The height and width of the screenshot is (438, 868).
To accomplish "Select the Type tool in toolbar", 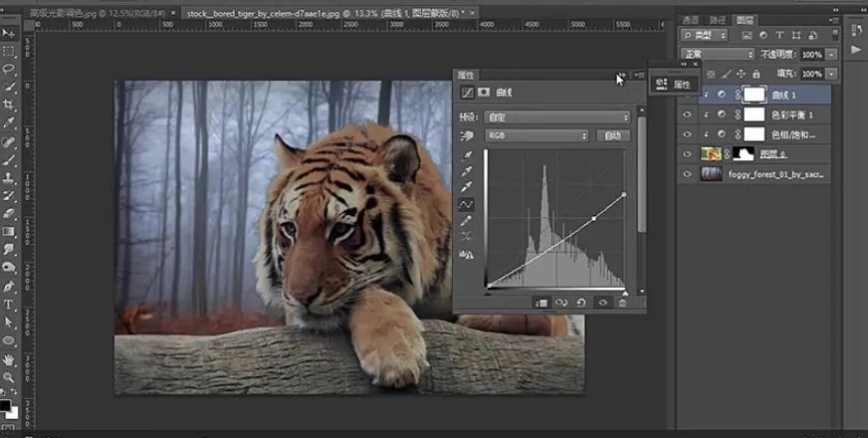I will 9,305.
